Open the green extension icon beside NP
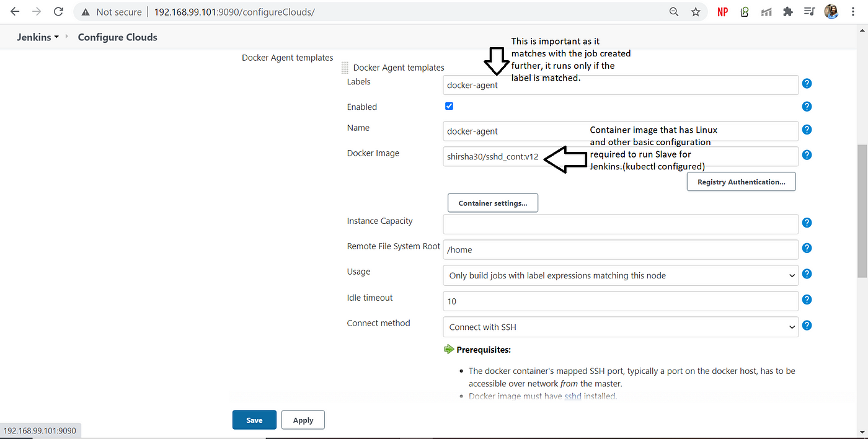Screen dimensions: 868x439 [744, 12]
